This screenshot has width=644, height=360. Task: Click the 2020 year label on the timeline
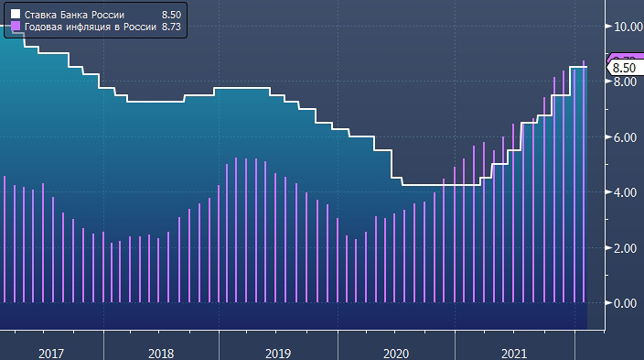(x=396, y=354)
